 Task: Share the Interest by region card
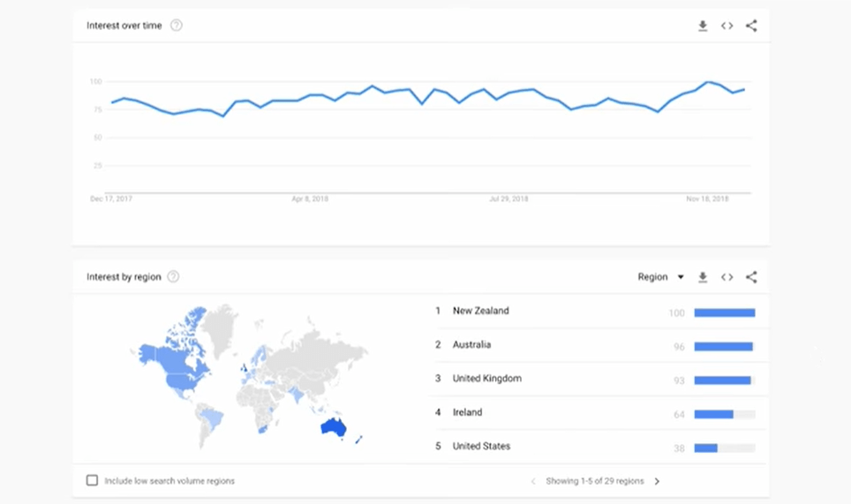751,277
